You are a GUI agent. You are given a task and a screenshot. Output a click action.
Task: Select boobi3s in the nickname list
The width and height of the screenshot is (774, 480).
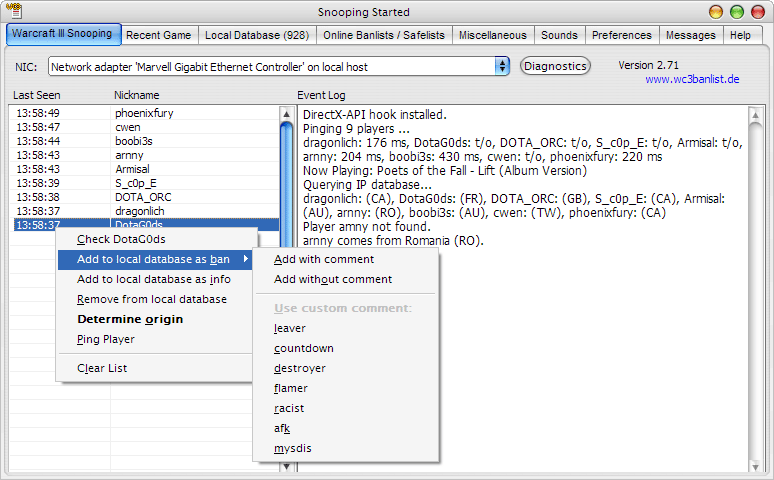[x=134, y=141]
